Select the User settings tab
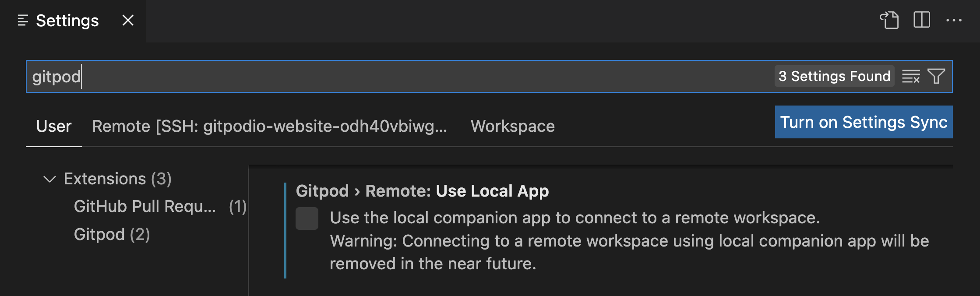 click(x=53, y=126)
